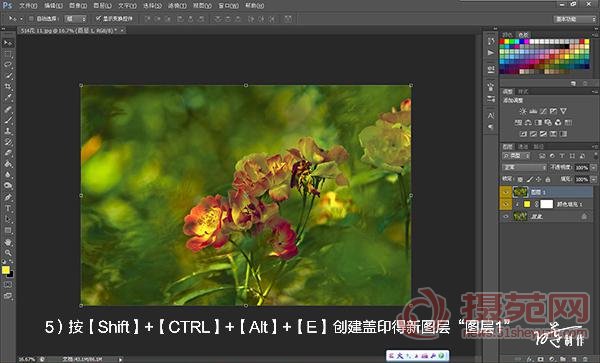Toggle lock layer position
Image resolution: width=600 pixels, height=363 pixels.
539,179
